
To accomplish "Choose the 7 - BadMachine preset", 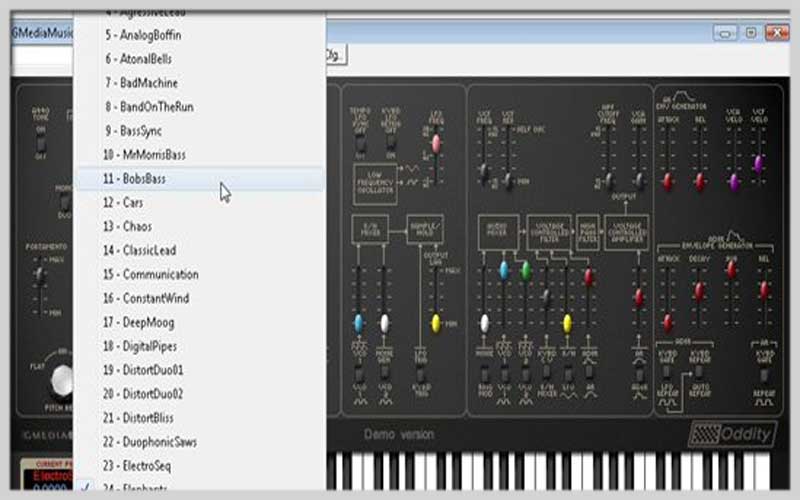I will click(x=199, y=83).
